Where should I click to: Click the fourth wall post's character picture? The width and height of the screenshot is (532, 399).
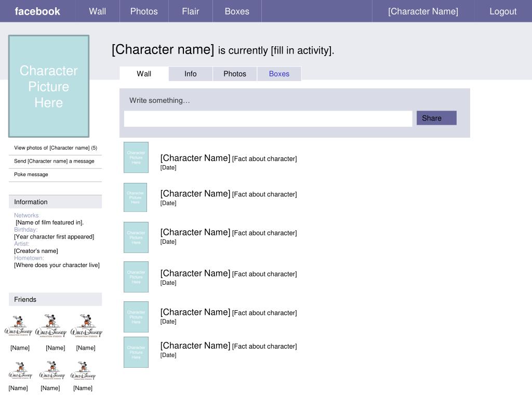tap(136, 277)
